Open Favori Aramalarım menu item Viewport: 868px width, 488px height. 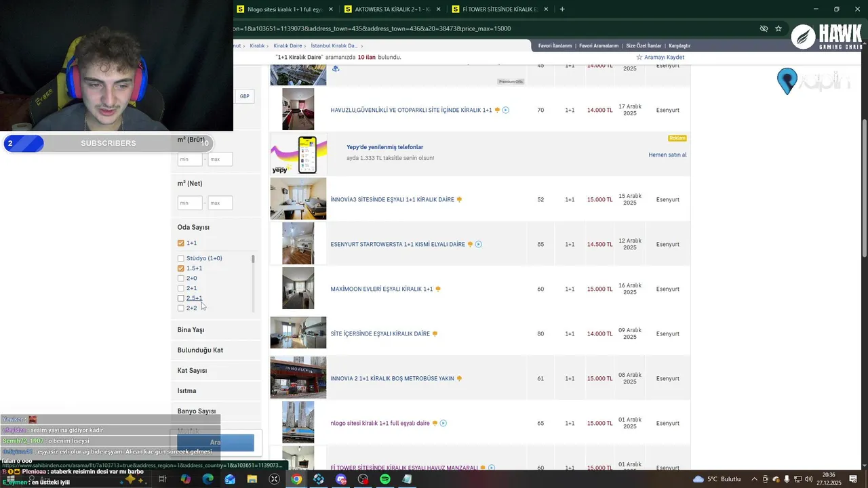tap(599, 45)
